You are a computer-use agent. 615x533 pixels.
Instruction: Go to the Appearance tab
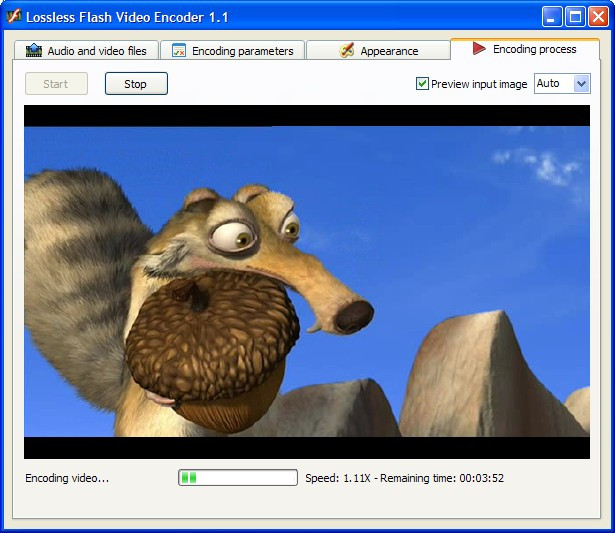[378, 50]
